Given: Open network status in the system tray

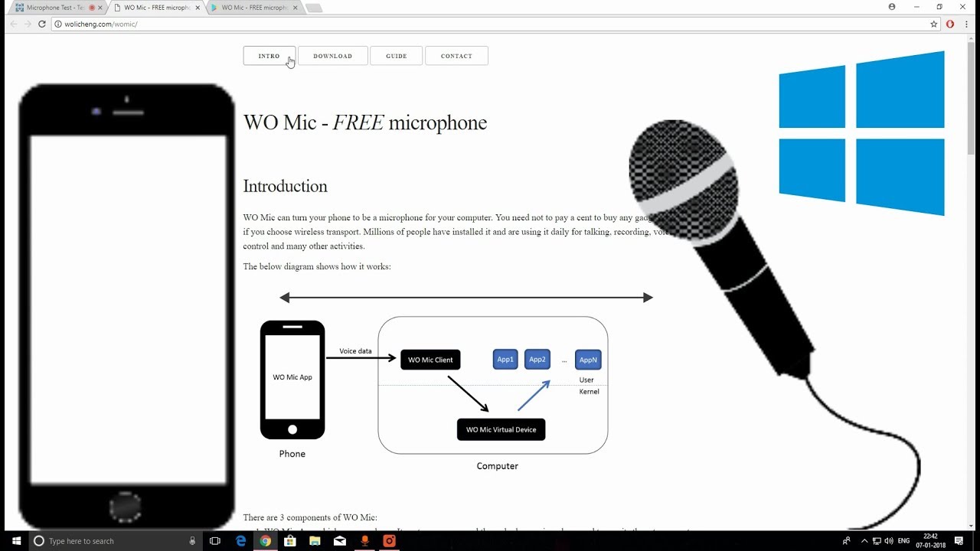Looking at the screenshot, I should click(x=877, y=541).
